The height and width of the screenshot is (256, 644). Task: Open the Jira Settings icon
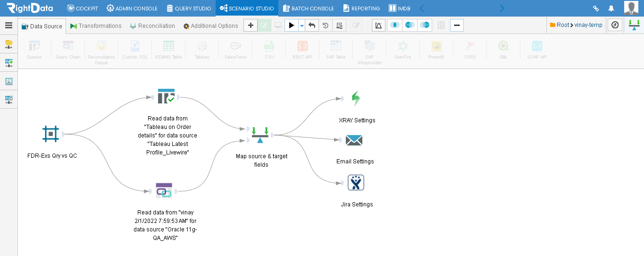(356, 182)
